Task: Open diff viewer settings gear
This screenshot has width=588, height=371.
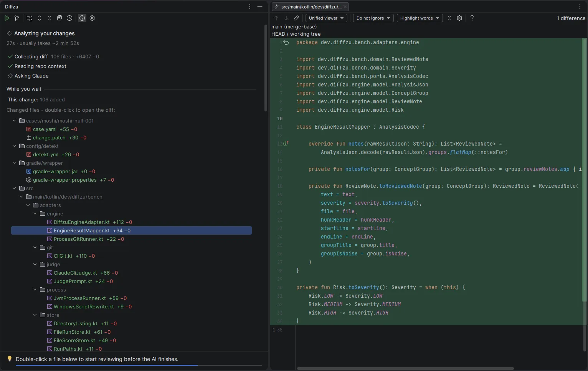Action: coord(459,18)
